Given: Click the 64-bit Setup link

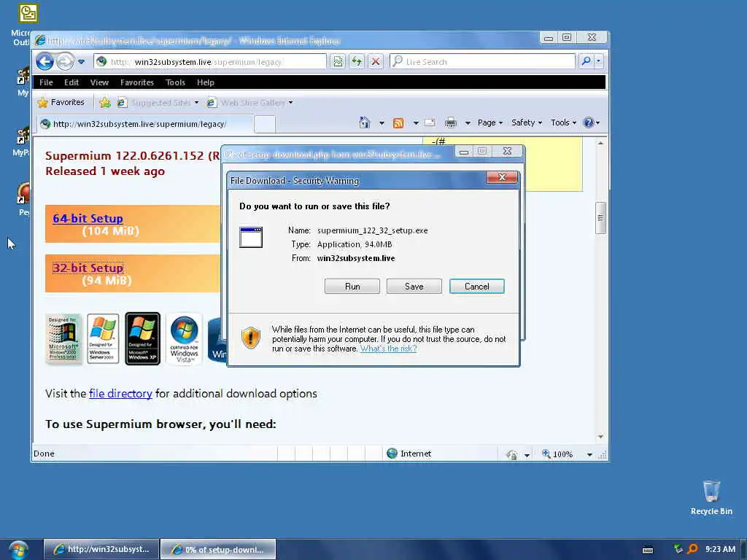Looking at the screenshot, I should click(88, 219).
